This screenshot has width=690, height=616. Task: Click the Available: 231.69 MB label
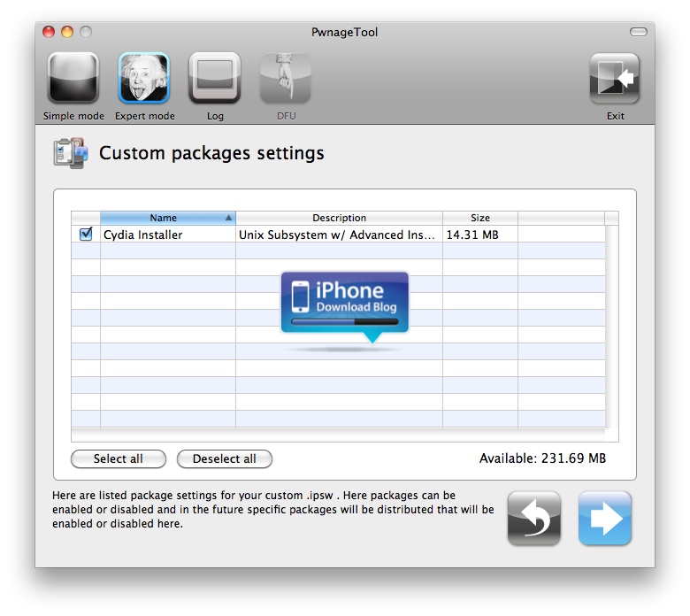point(542,458)
